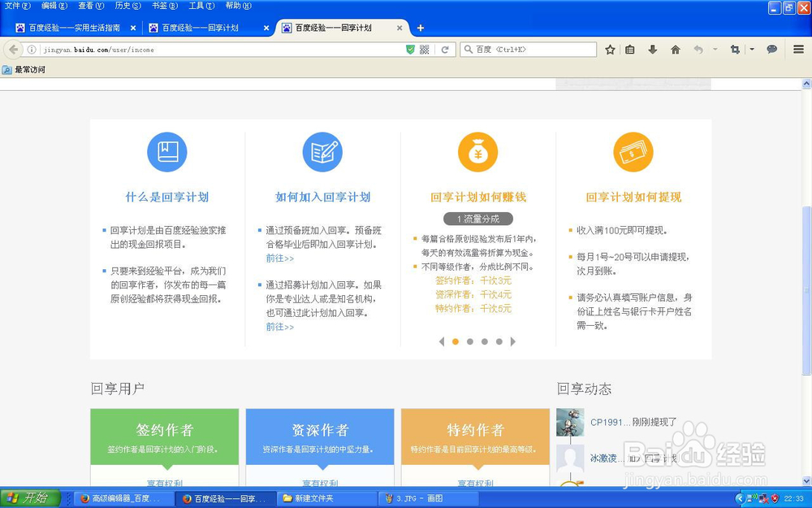Screen dimensions: 812x508
Task: Click scrollbar down arrow button
Action: point(806,481)
